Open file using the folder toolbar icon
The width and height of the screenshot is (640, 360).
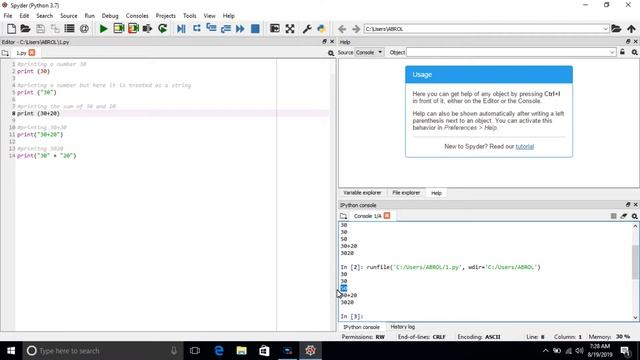[25, 29]
